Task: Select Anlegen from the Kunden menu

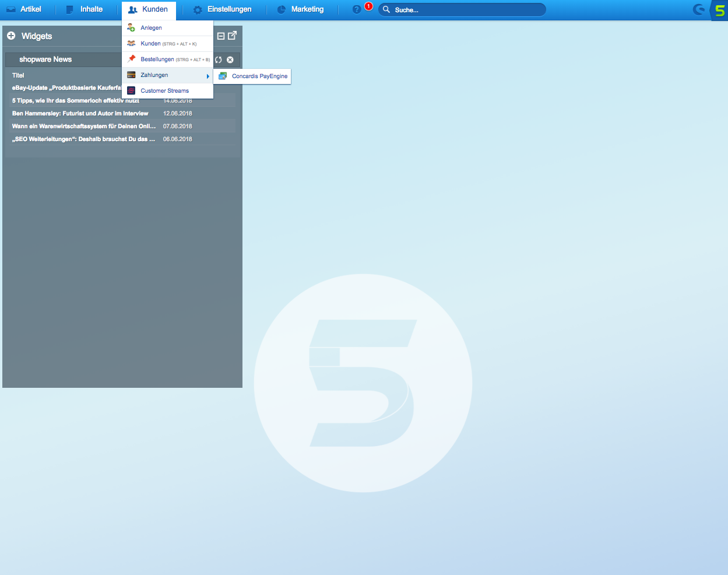Action: [x=151, y=28]
